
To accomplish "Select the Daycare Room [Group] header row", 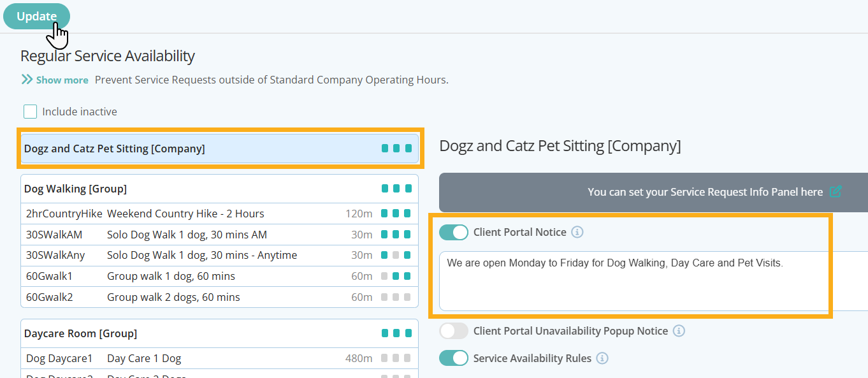I will 219,333.
